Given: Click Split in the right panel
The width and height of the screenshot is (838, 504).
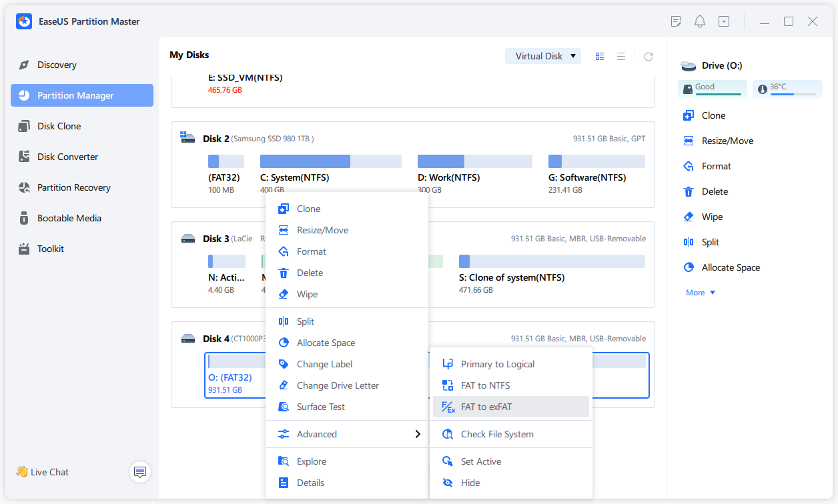Looking at the screenshot, I should [701, 242].
